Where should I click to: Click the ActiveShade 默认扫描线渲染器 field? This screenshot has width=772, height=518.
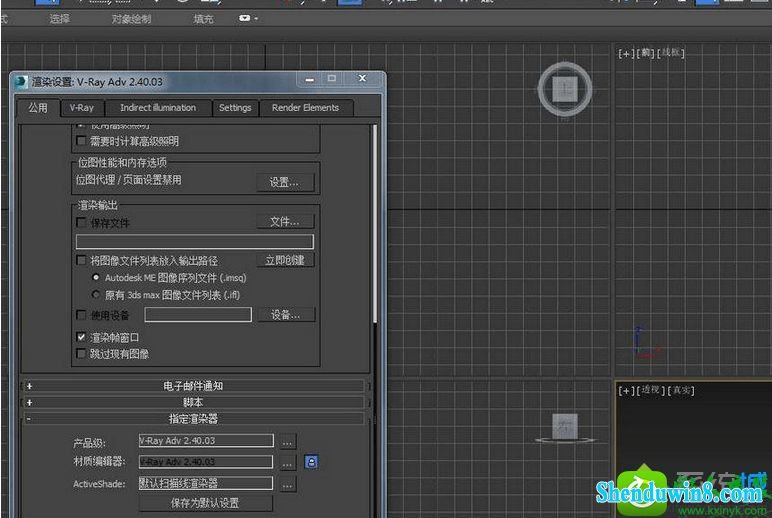pos(206,484)
